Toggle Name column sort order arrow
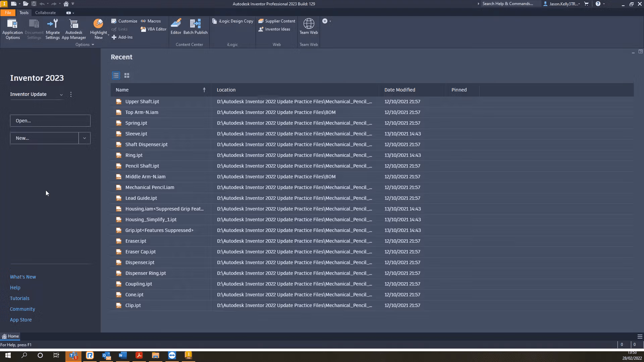 [x=204, y=90]
